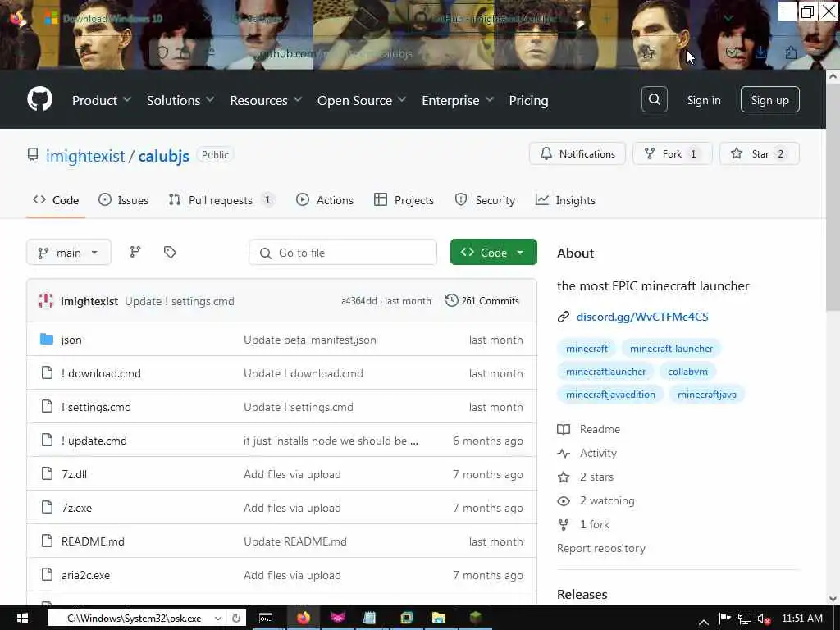Screen dimensions: 840x630
Task: Open the discord.gg/WvCTFMc4CS link
Action: pyautogui.click(x=642, y=317)
